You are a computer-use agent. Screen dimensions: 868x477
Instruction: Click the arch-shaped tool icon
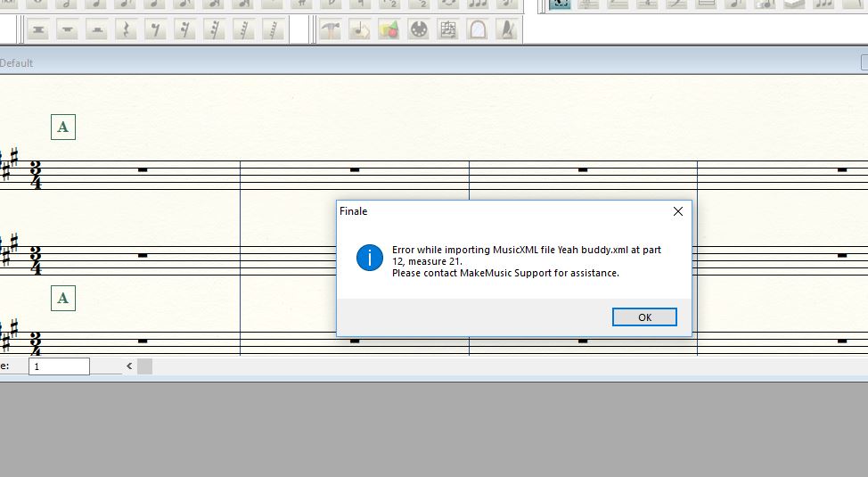click(478, 30)
